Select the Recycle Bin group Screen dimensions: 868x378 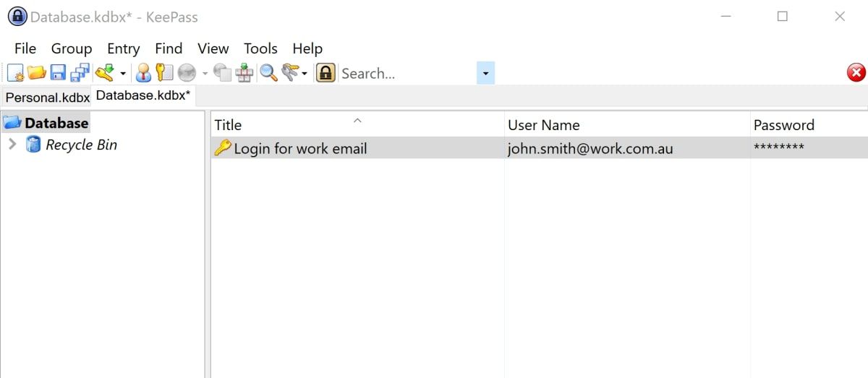click(x=81, y=145)
